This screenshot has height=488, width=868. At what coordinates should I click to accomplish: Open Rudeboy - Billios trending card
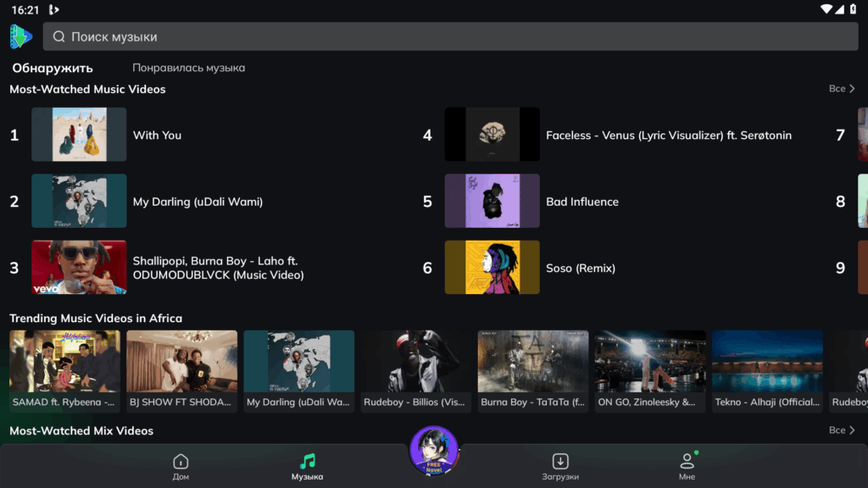tap(416, 371)
